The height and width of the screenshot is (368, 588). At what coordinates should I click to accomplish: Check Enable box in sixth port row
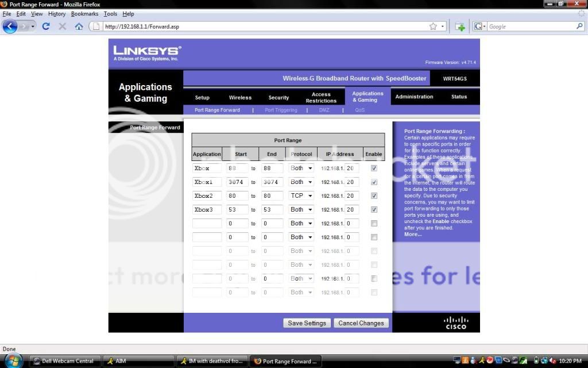374,237
